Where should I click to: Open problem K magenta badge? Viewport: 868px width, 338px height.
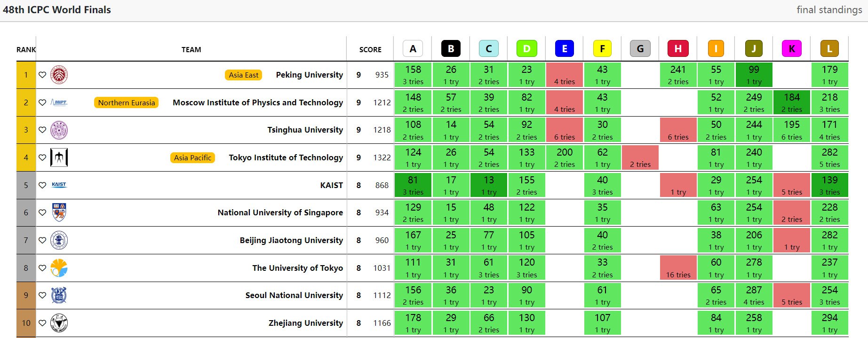[x=792, y=48]
